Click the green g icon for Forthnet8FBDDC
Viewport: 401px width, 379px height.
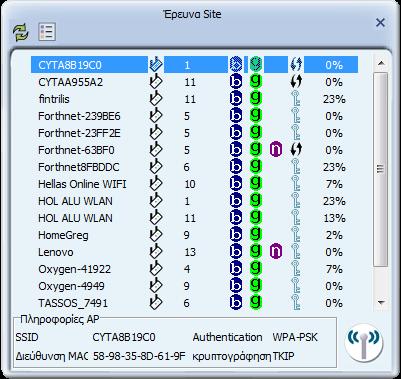256,166
